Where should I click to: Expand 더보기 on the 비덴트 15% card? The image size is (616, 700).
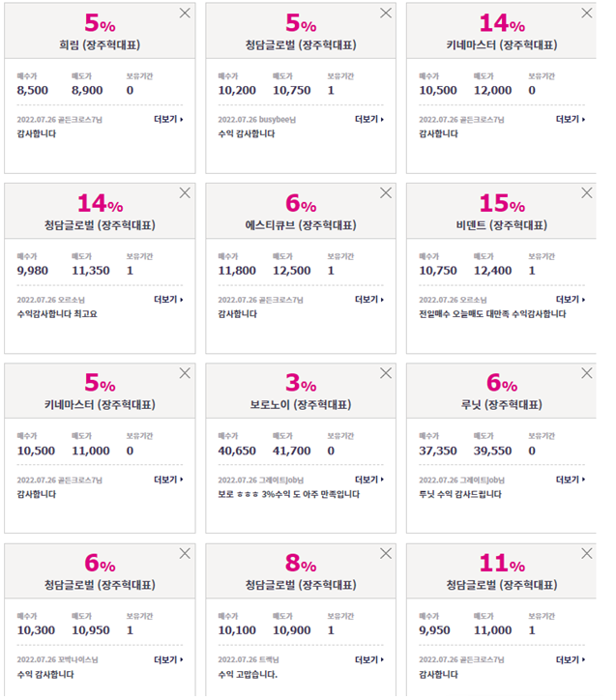tap(570, 299)
